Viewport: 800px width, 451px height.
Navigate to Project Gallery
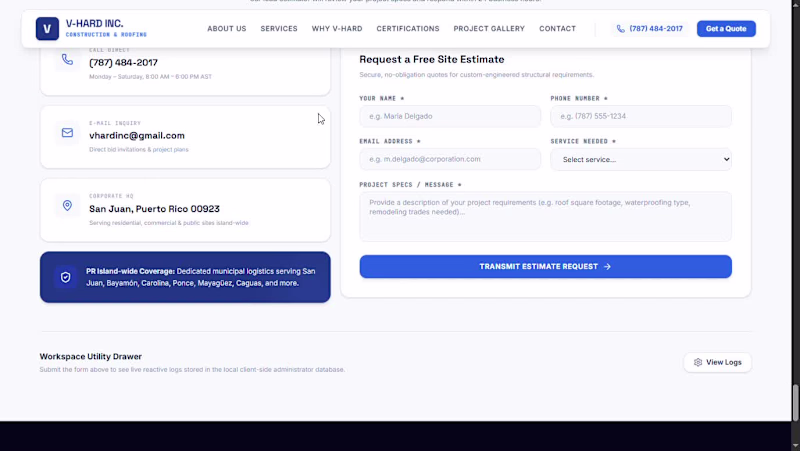tap(489, 29)
